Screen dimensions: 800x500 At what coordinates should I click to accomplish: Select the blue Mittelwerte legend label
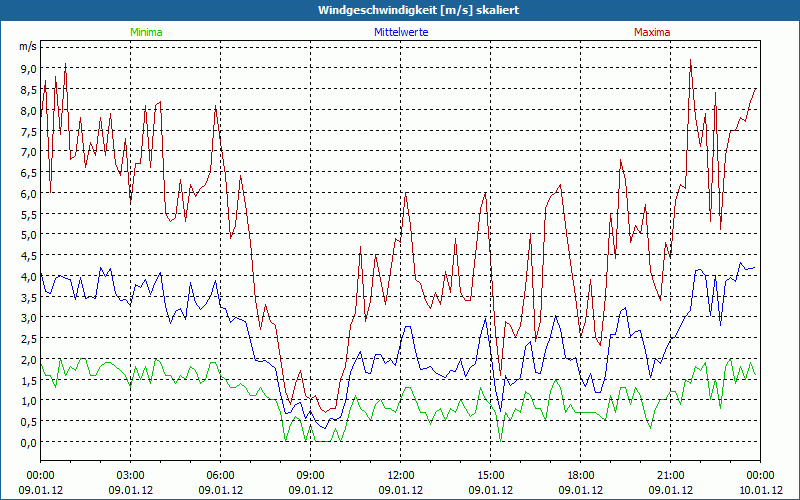pyautogui.click(x=401, y=32)
